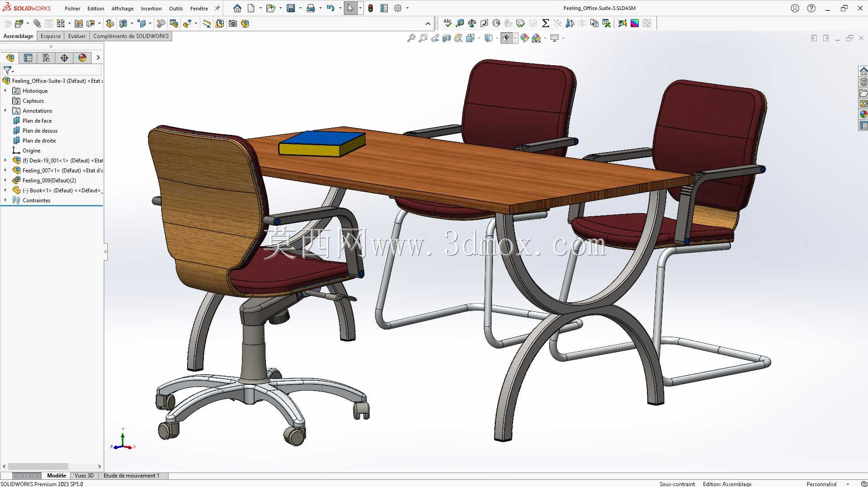Viewport: 868px width, 487px height.
Task: Open the Fichier menu
Action: coord(72,8)
